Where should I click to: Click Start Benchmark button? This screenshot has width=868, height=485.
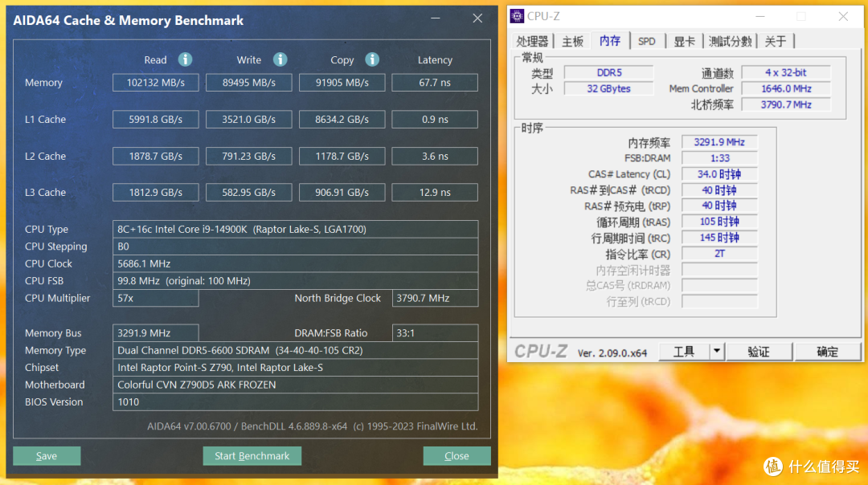252,455
